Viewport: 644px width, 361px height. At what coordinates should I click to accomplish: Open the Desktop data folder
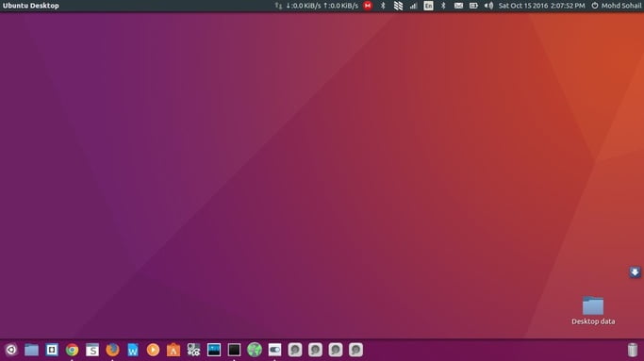tap(593, 311)
